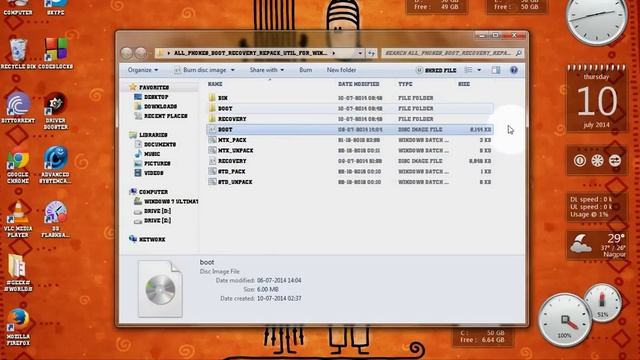The height and width of the screenshot is (360, 640).
Task: Open the Recycle Bin desktop icon
Action: point(18,54)
